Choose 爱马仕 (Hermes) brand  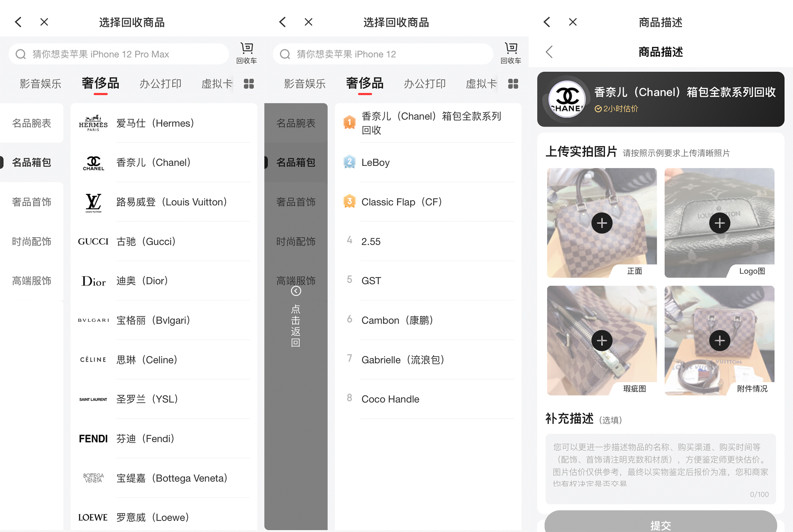[x=155, y=123]
